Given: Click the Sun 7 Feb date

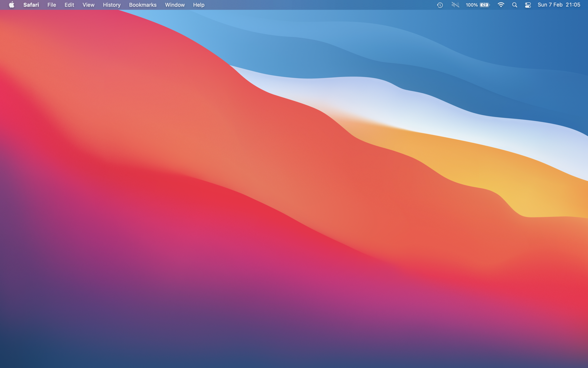Looking at the screenshot, I should pyautogui.click(x=550, y=5).
